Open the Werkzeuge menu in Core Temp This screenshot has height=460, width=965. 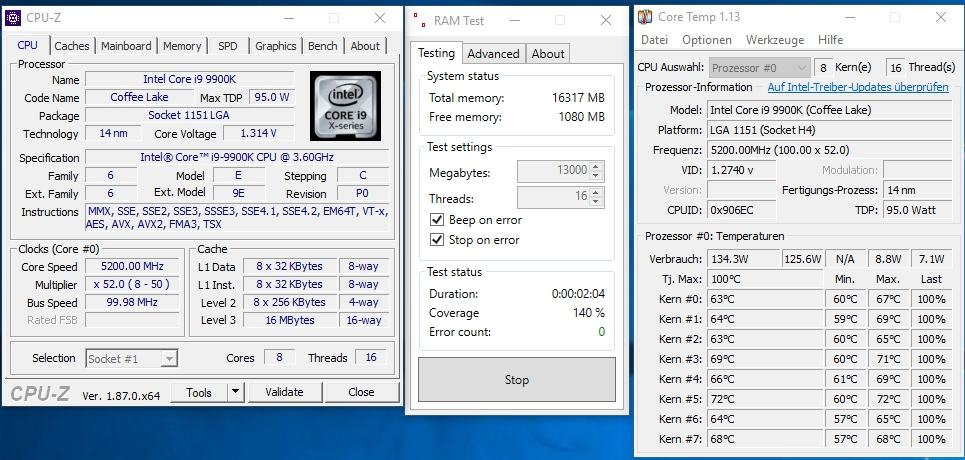(x=775, y=39)
